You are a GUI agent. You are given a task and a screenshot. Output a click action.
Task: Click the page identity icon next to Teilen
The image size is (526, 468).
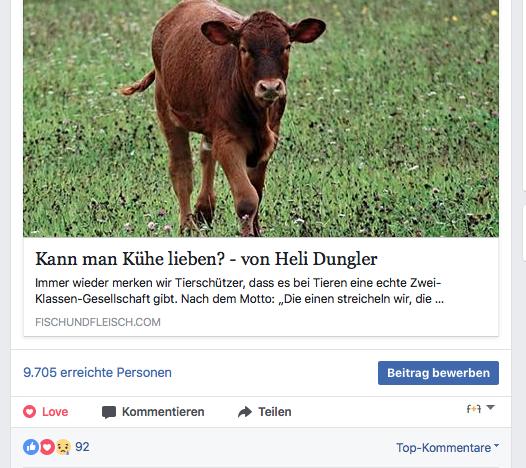pyautogui.click(x=474, y=409)
